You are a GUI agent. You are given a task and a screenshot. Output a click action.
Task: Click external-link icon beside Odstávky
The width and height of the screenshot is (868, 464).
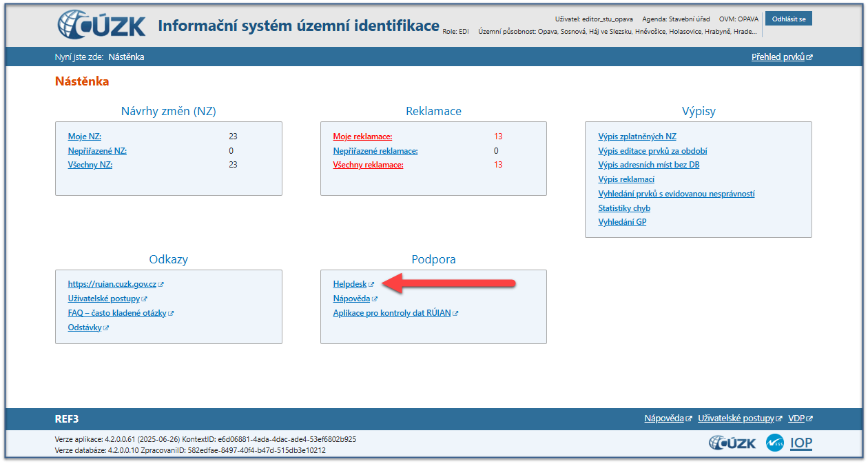tap(106, 328)
